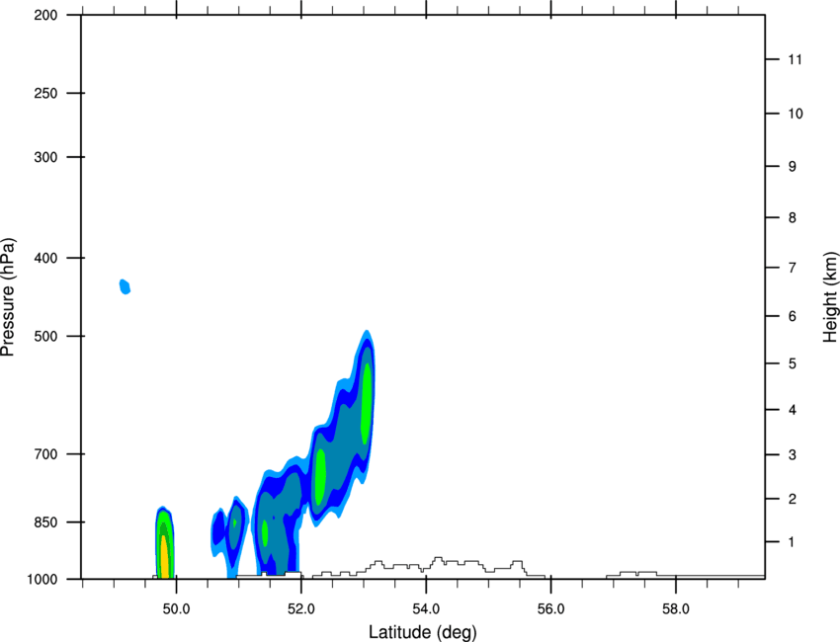The image size is (840, 642).
Task: Click the height label 6 km
Action: (793, 316)
